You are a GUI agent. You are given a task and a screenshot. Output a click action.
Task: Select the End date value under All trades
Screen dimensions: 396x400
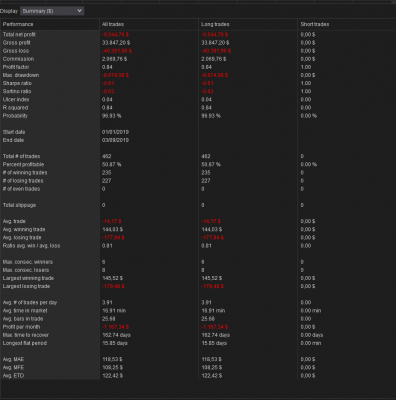pos(115,140)
